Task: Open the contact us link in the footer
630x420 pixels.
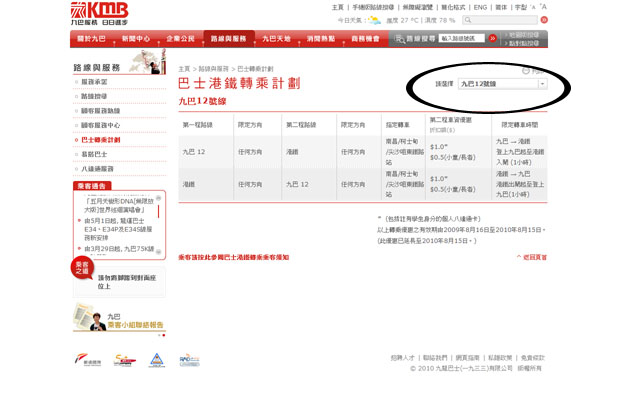Action: tap(435, 357)
